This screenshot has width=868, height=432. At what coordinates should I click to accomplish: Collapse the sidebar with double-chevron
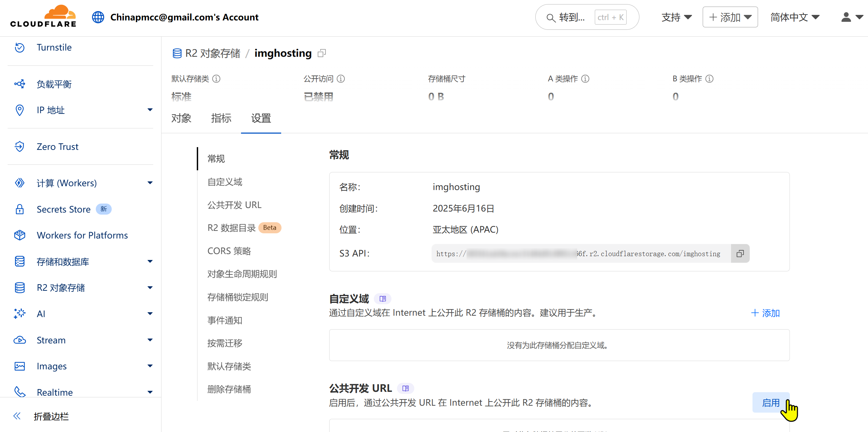(x=17, y=416)
